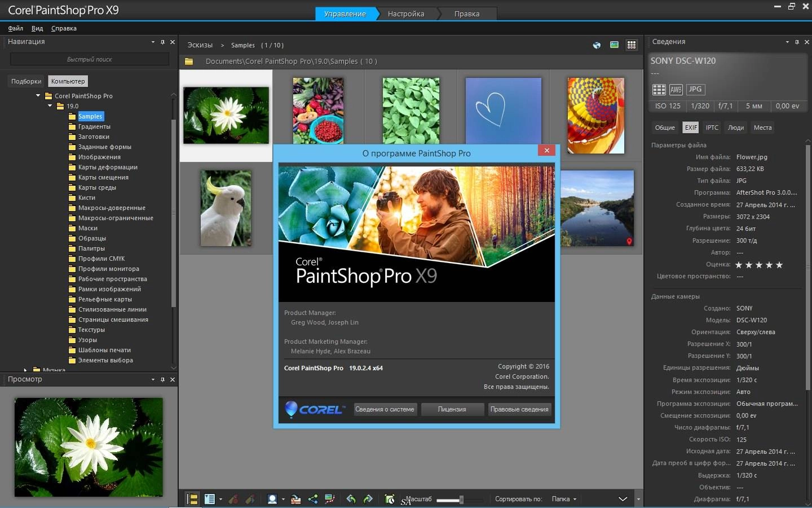Open the dropdown arrow beside person icon
812x508 pixels.
283,500
